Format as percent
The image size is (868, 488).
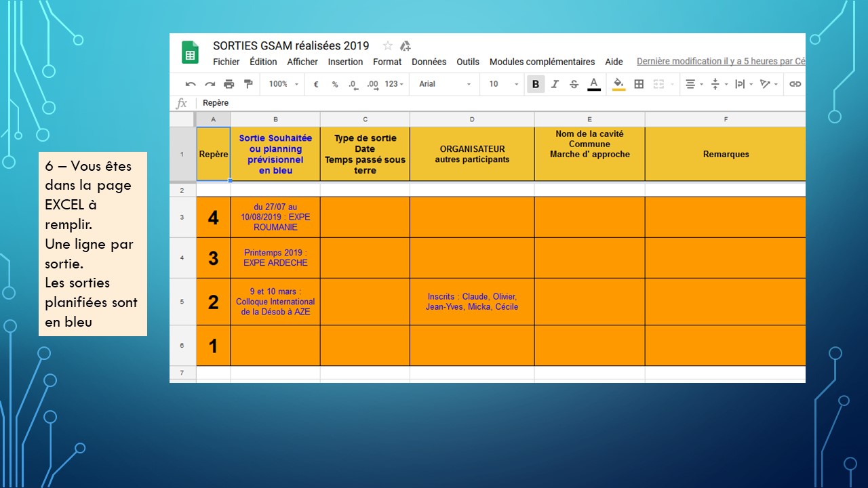334,84
